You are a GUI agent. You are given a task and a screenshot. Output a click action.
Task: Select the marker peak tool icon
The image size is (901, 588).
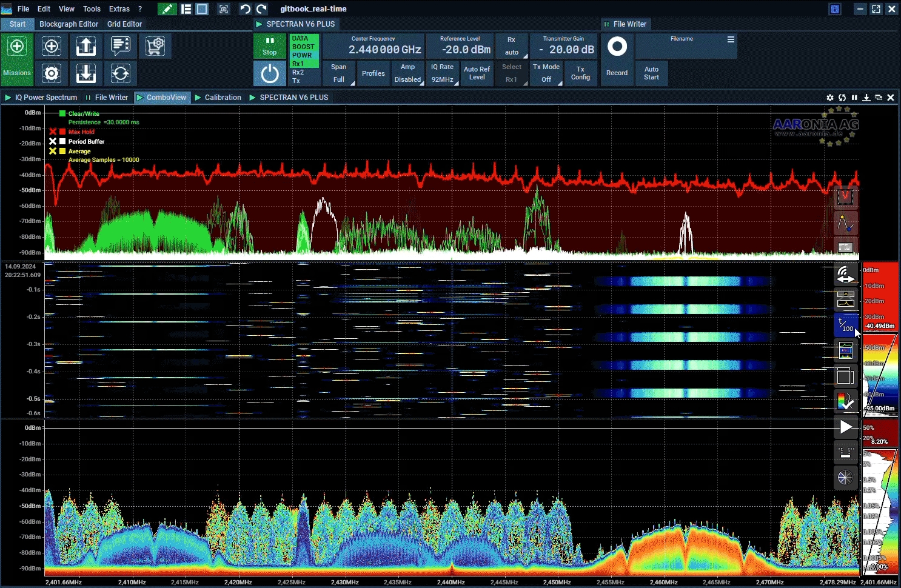[845, 223]
